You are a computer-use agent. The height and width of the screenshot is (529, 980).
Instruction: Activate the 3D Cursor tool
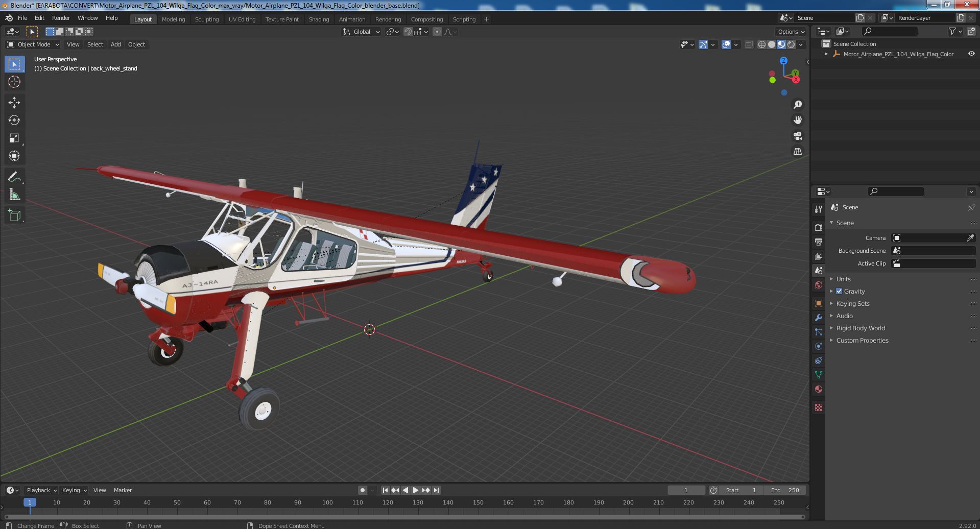click(14, 82)
